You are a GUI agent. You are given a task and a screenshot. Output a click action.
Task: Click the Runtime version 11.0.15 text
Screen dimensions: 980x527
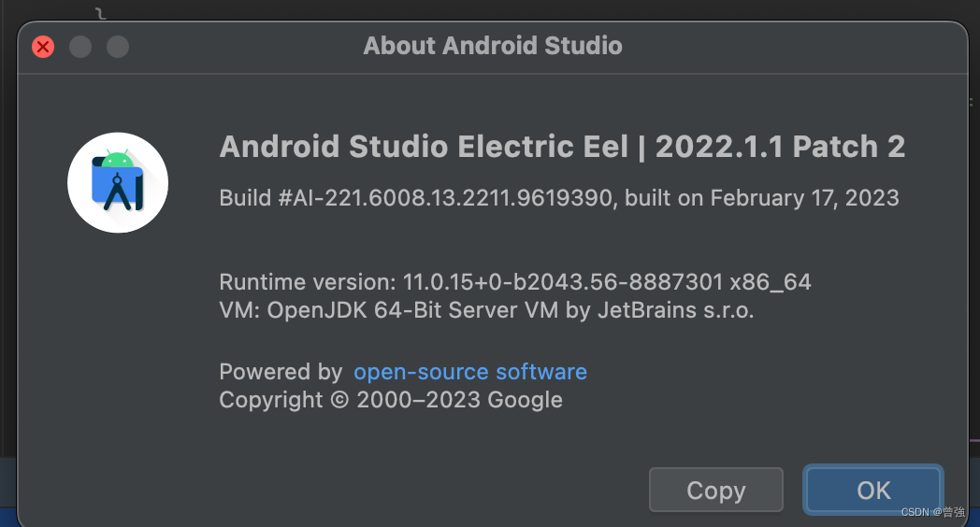515,282
